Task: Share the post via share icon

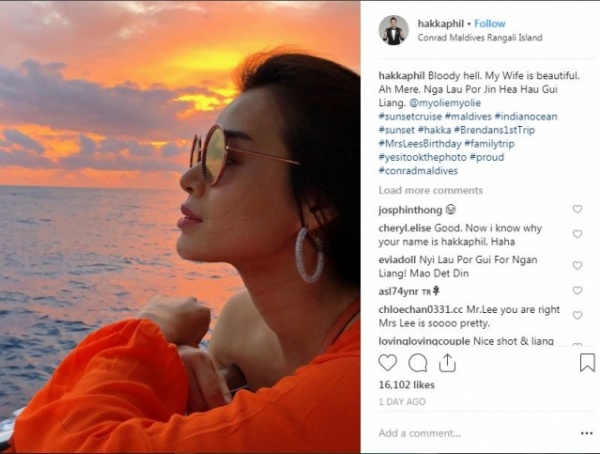Action: (447, 363)
